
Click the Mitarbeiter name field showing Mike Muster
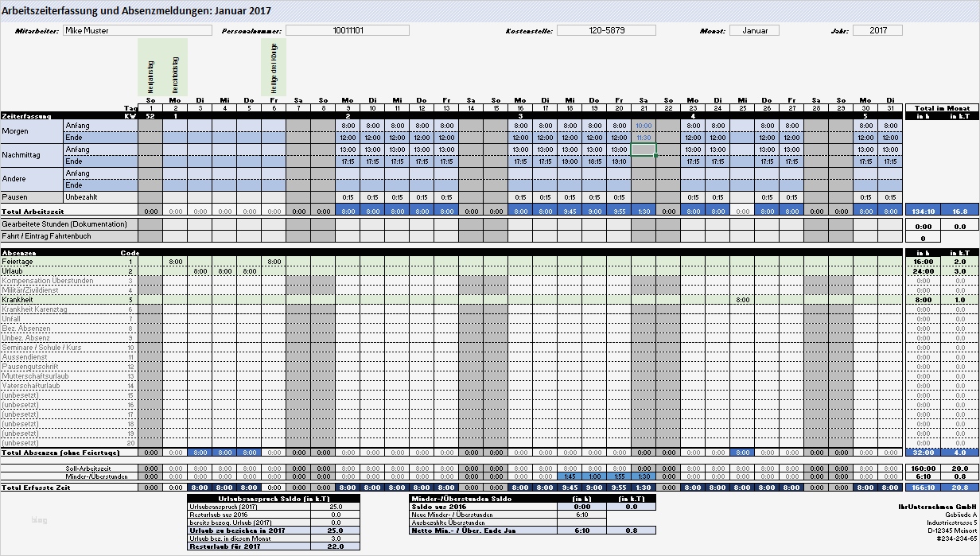coord(135,30)
